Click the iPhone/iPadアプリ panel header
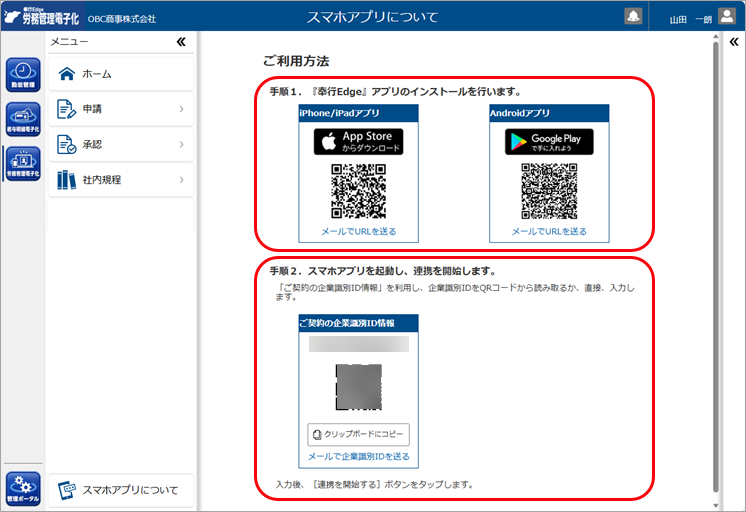 coord(358,113)
